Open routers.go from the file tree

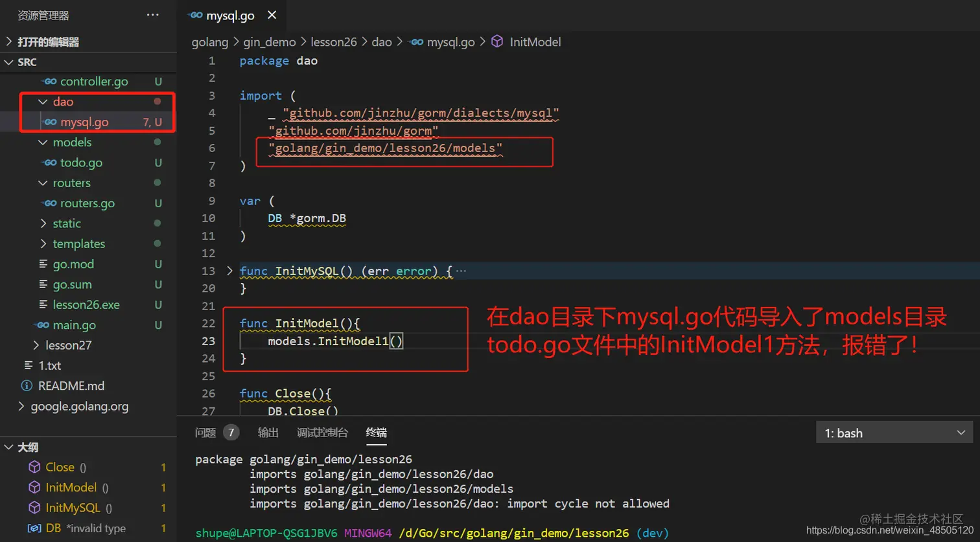pyautogui.click(x=87, y=203)
